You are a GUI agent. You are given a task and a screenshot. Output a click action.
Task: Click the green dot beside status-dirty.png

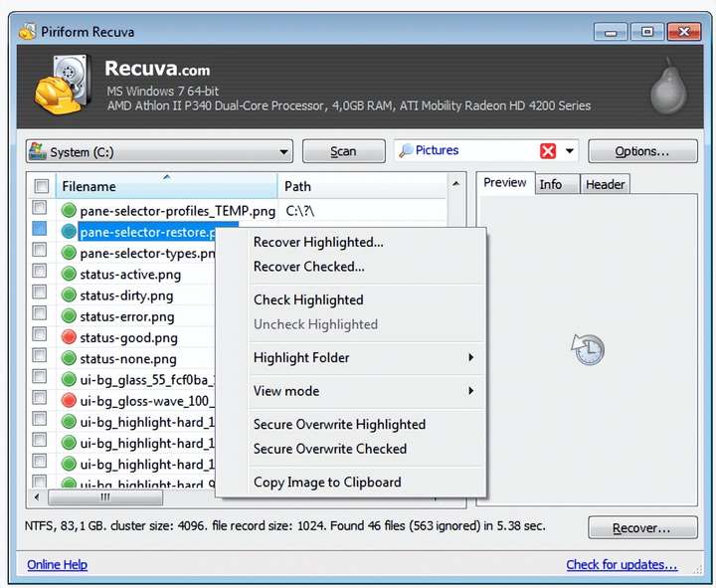point(69,295)
